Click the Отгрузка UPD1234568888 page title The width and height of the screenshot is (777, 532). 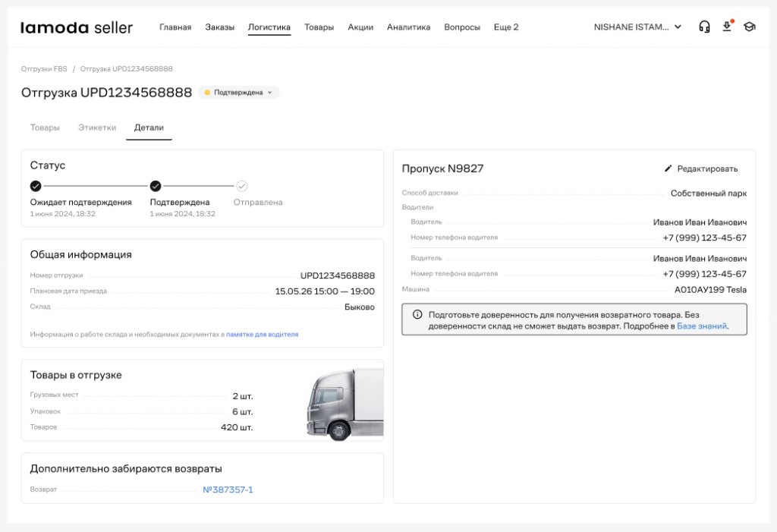tap(106, 93)
